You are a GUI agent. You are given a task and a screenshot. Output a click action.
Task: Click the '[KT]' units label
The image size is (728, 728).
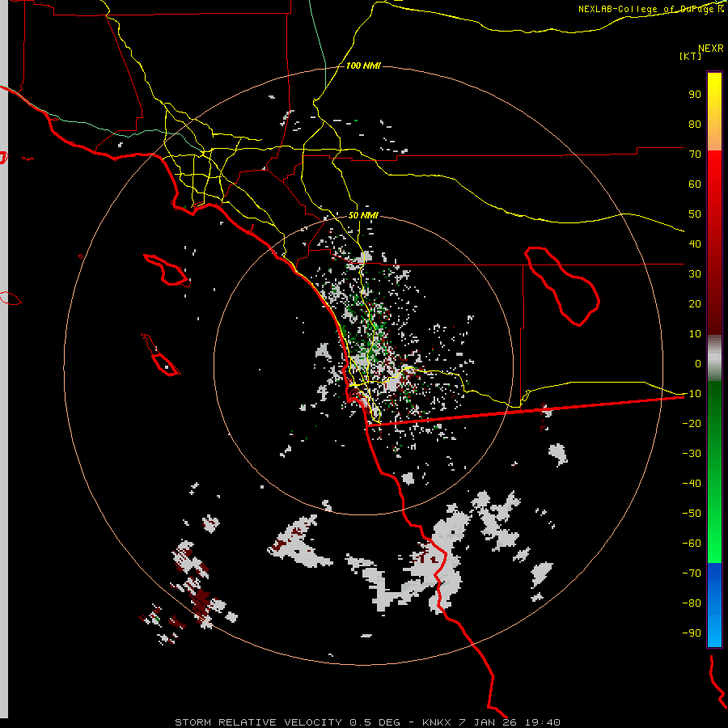(690, 56)
